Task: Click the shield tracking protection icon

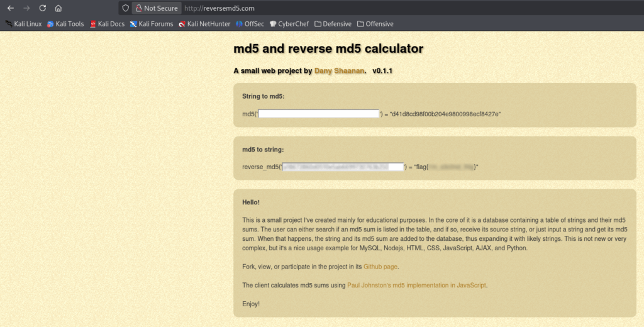Action: pyautogui.click(x=125, y=8)
